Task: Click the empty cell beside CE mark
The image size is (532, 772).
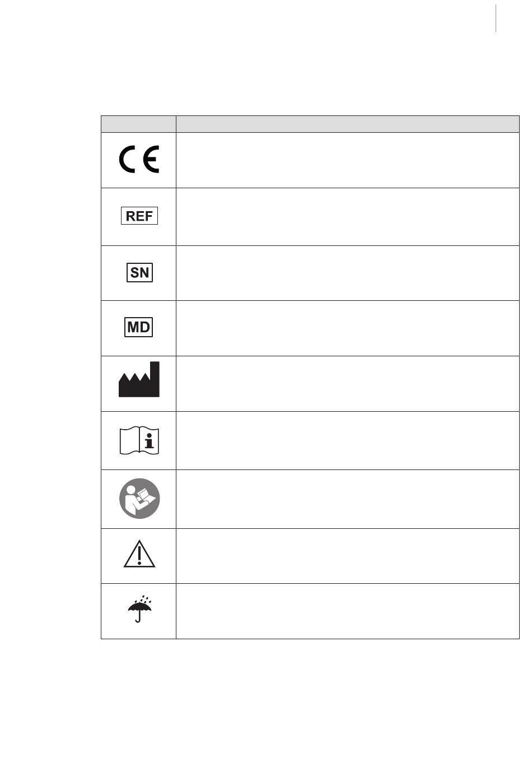Action: pyautogui.click(x=348, y=160)
